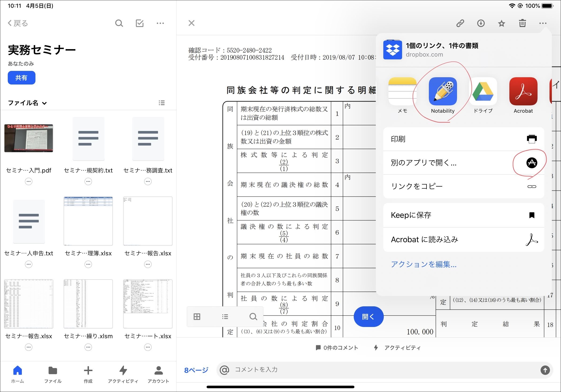The height and width of the screenshot is (392, 561).
Task: Select 印刷 print action
Action: click(x=464, y=139)
